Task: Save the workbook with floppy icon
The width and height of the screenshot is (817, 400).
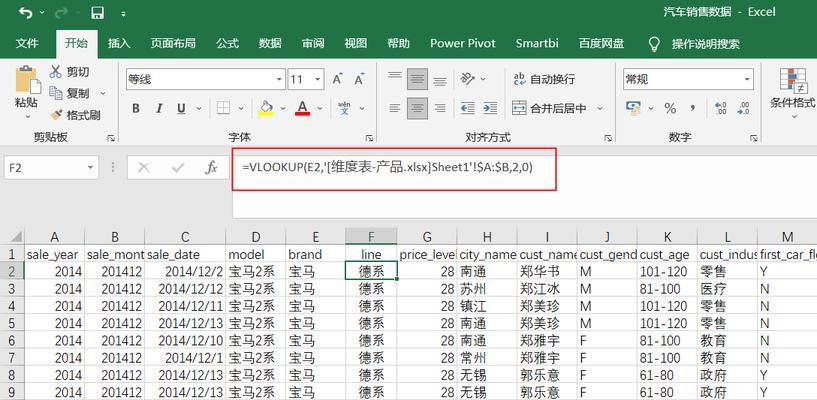Action: pos(97,12)
